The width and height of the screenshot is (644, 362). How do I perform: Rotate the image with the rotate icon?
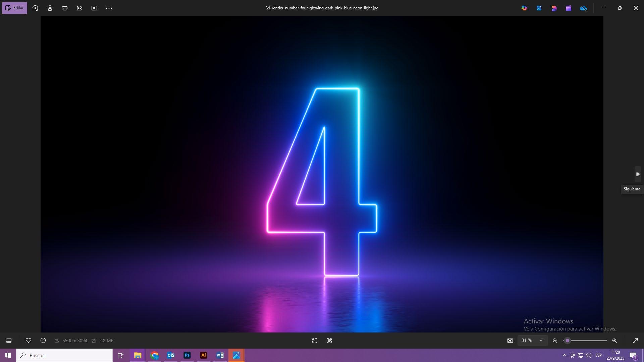(35, 8)
